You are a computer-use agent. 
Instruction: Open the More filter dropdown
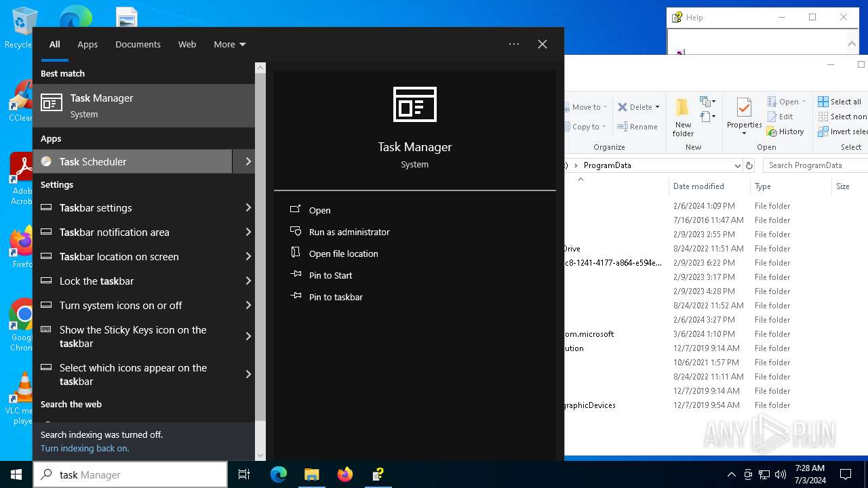tap(230, 44)
